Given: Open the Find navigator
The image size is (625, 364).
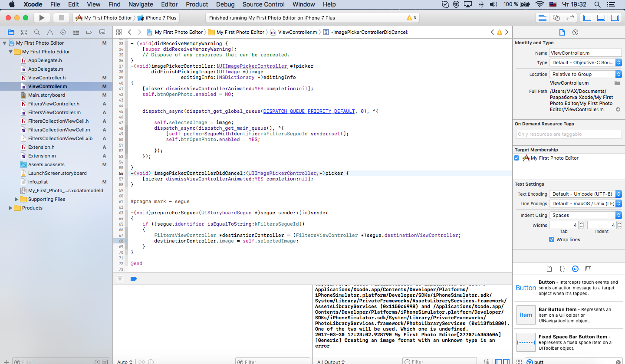Looking at the screenshot, I should (x=37, y=32).
